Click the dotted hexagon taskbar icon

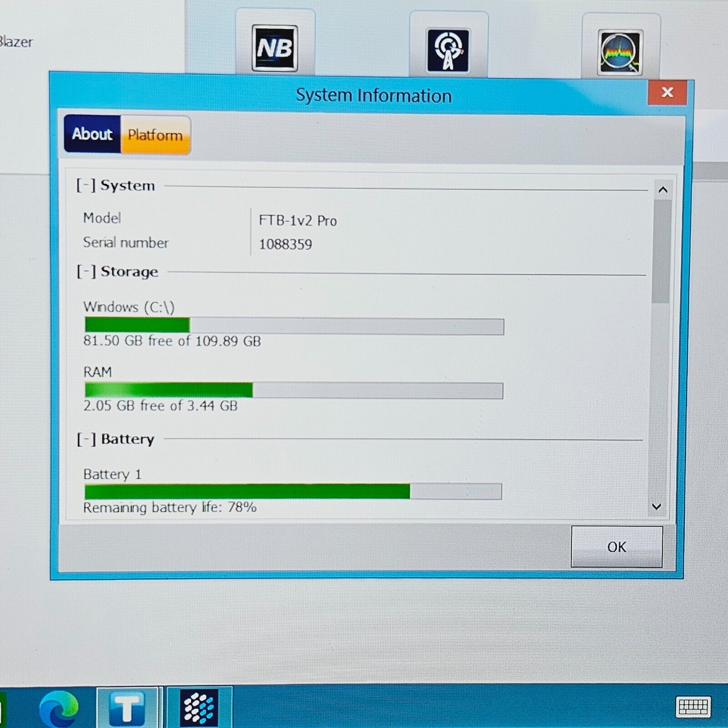[x=199, y=708]
